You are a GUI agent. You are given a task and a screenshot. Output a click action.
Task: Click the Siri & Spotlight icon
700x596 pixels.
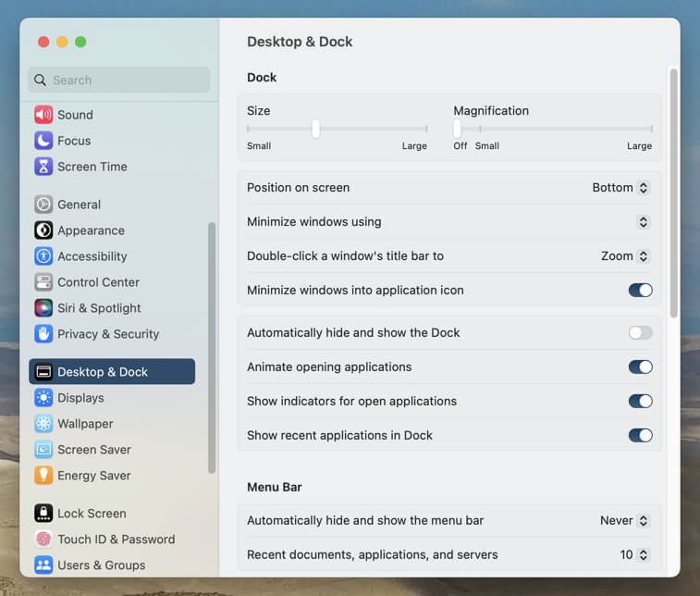coord(43,308)
